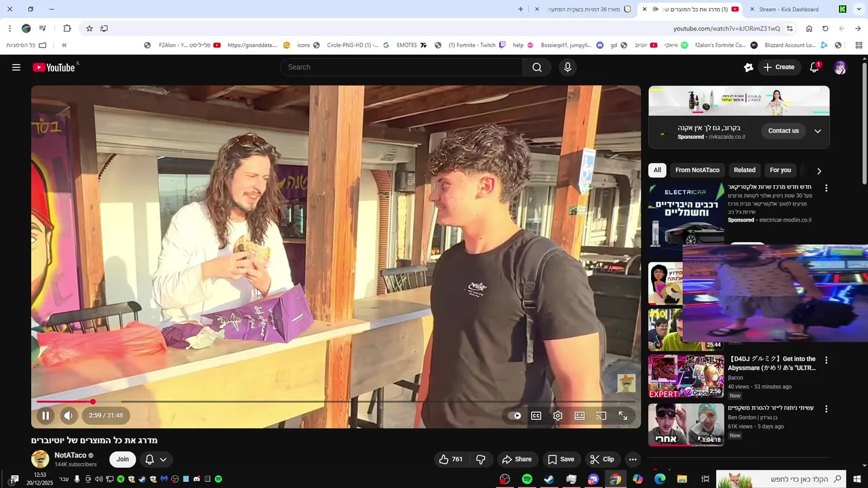Viewport: 868px width, 488px height.
Task: Save the video to a playlist
Action: (561, 459)
